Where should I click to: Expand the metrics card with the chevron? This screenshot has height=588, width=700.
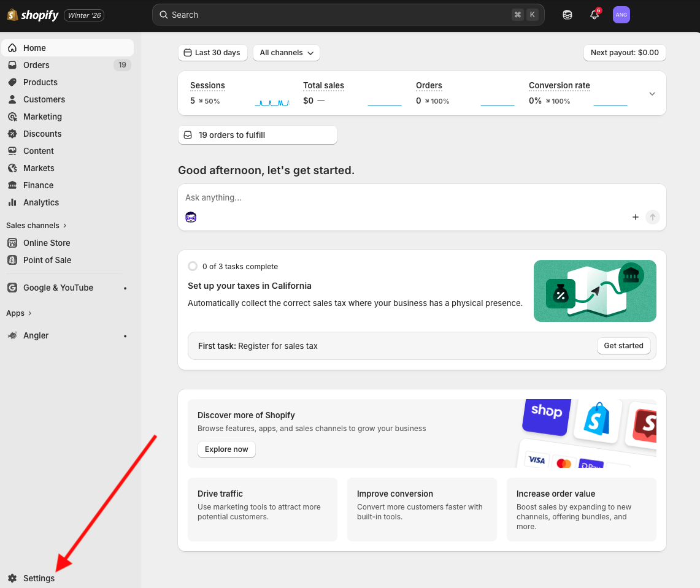(652, 94)
